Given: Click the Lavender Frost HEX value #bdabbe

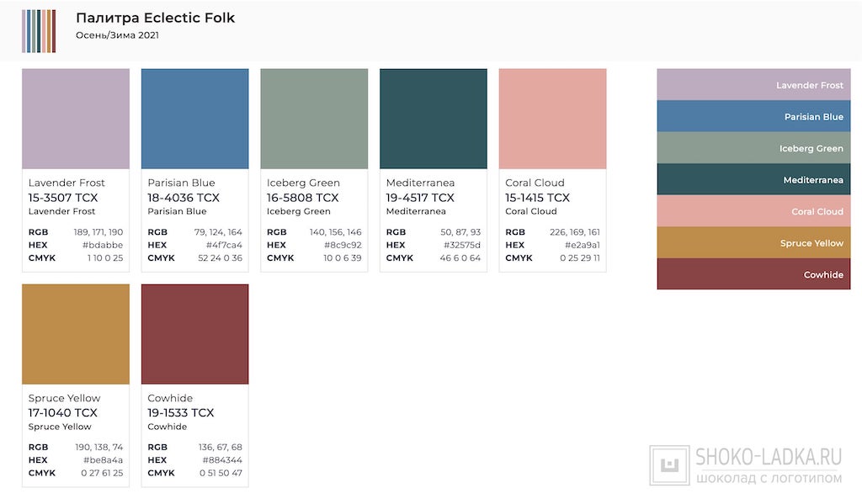Looking at the screenshot, I should pos(103,245).
